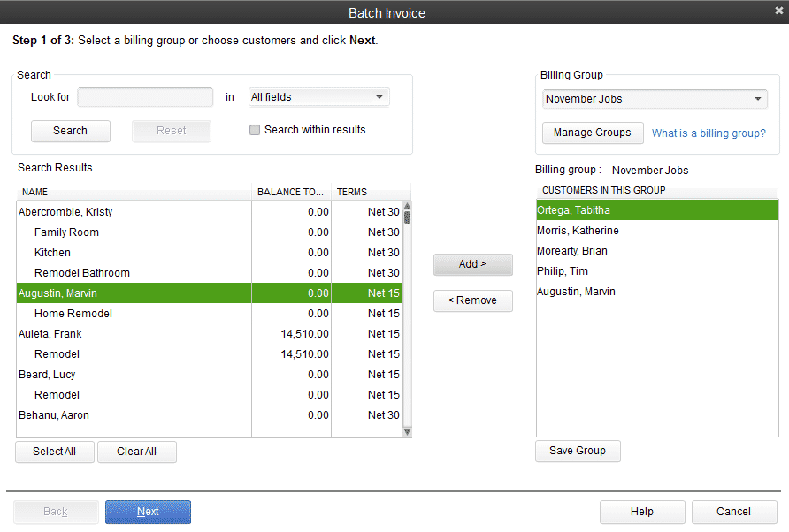Click the BALANCE TO... column header

(x=291, y=192)
